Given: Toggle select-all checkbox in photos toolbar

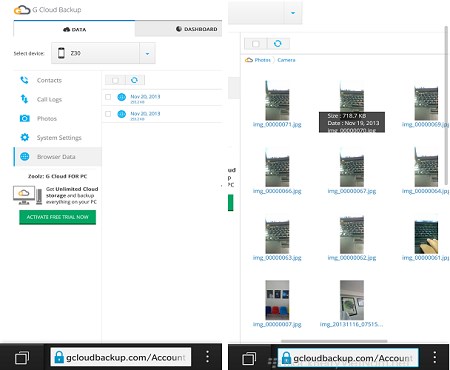Looking at the screenshot, I should (x=256, y=44).
